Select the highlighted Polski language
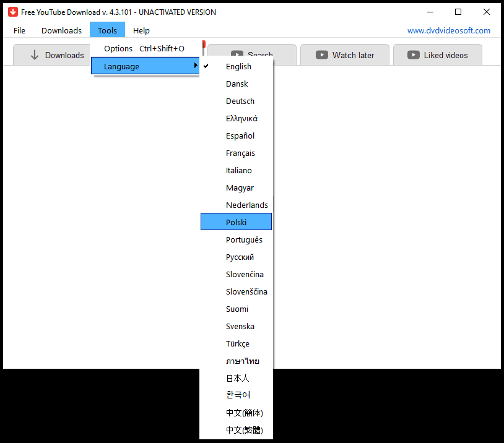This screenshot has width=504, height=443. 237,222
